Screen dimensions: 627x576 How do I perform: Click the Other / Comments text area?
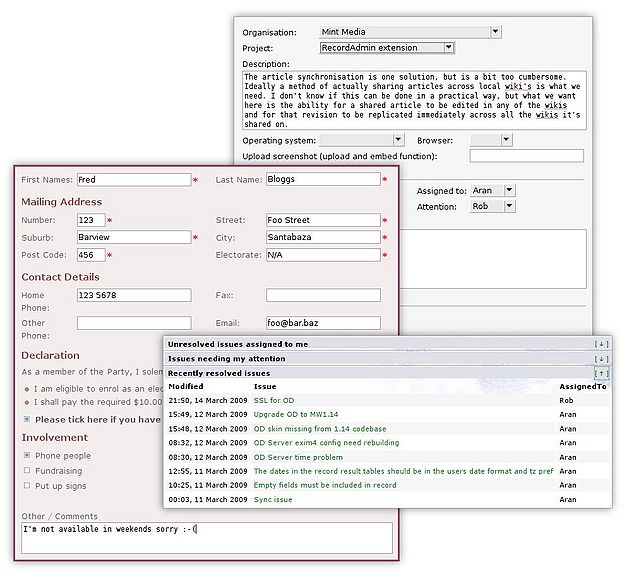207,538
